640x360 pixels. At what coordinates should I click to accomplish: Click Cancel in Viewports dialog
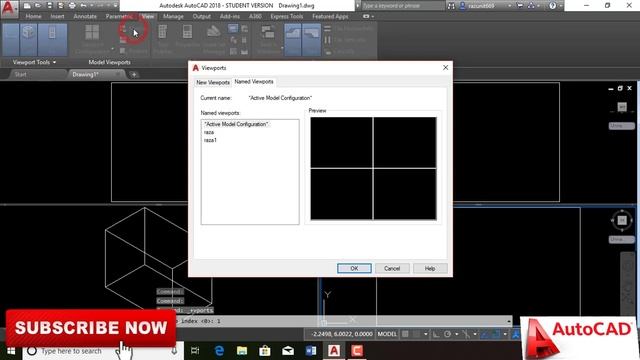click(392, 268)
